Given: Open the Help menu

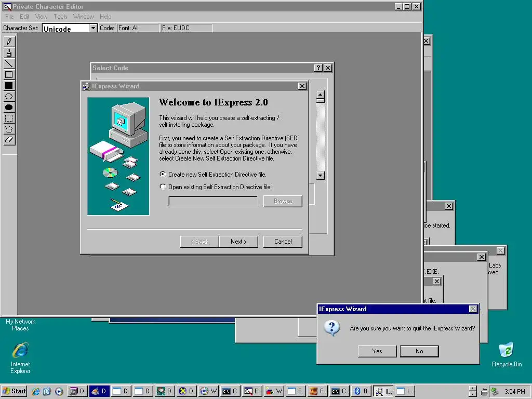Looking at the screenshot, I should [x=105, y=16].
